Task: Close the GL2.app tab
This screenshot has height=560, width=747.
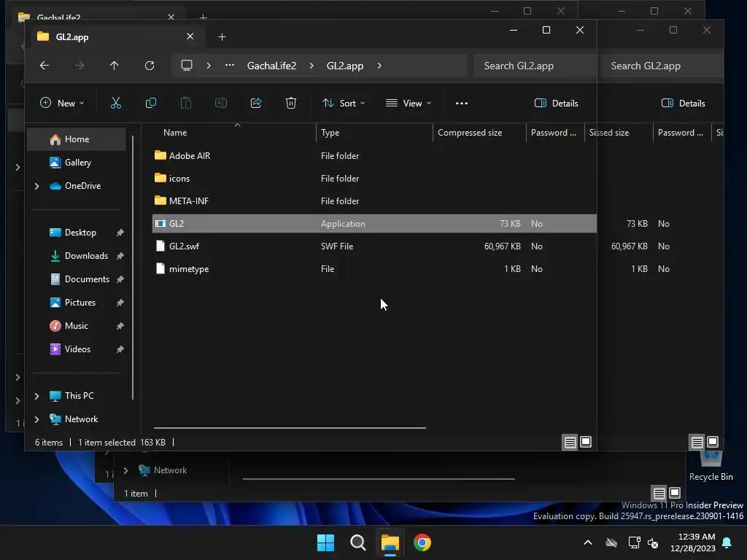Action: tap(190, 36)
